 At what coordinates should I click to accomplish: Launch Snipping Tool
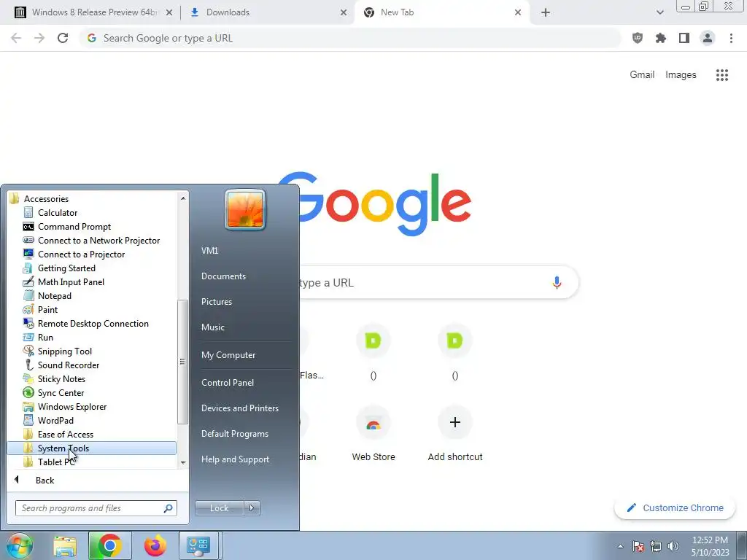pos(64,351)
